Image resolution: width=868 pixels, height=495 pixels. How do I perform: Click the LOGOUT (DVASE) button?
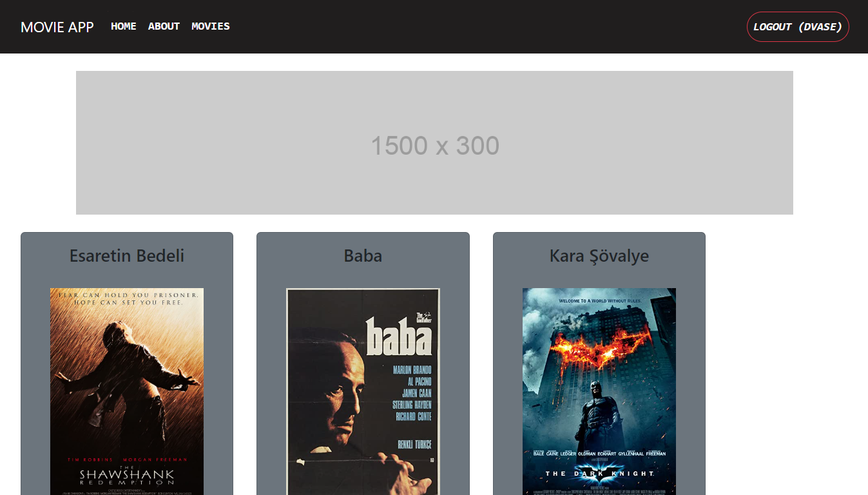click(x=798, y=26)
